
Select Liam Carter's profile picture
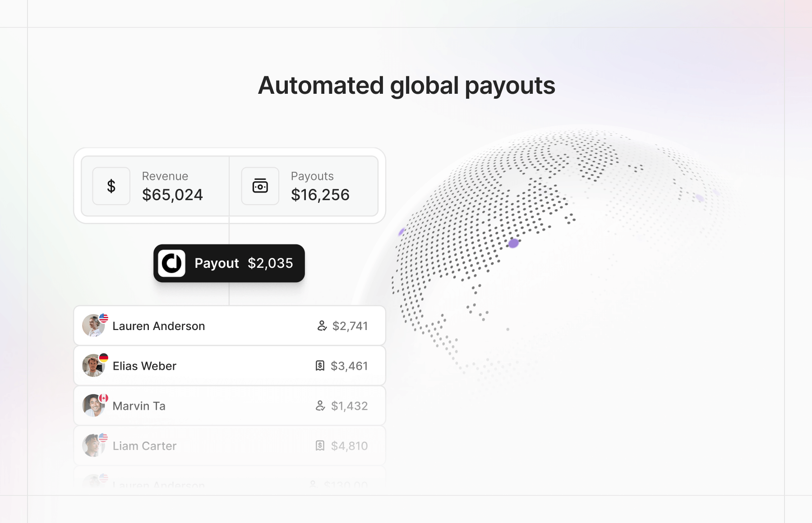(92, 446)
